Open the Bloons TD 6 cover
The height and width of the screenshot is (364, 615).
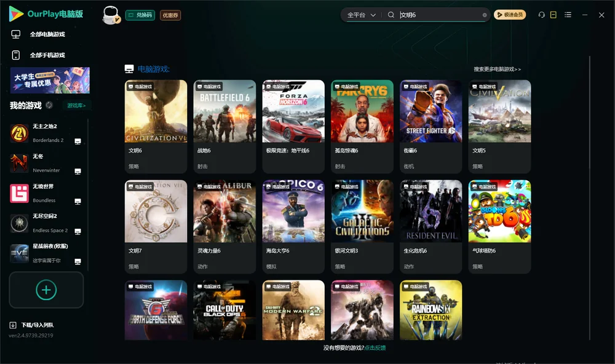click(x=499, y=211)
